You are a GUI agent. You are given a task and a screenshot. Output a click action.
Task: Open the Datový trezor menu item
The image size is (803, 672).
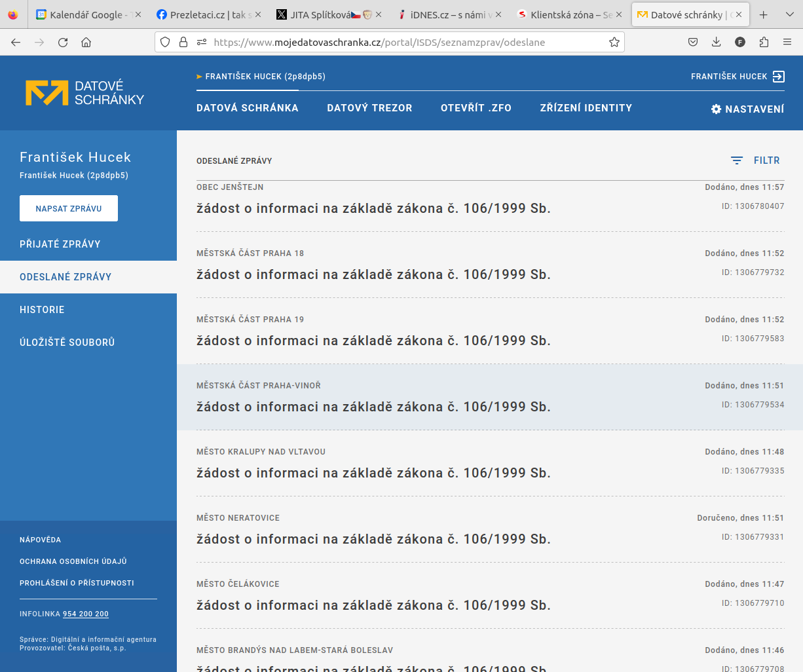[x=369, y=108]
